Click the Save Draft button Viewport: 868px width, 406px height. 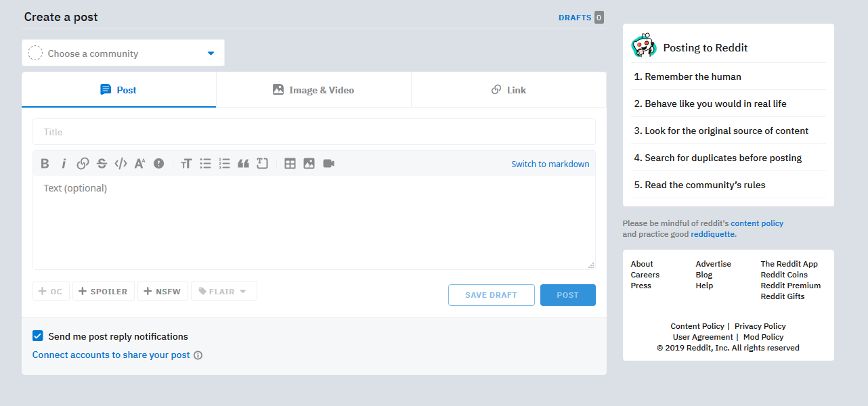491,295
